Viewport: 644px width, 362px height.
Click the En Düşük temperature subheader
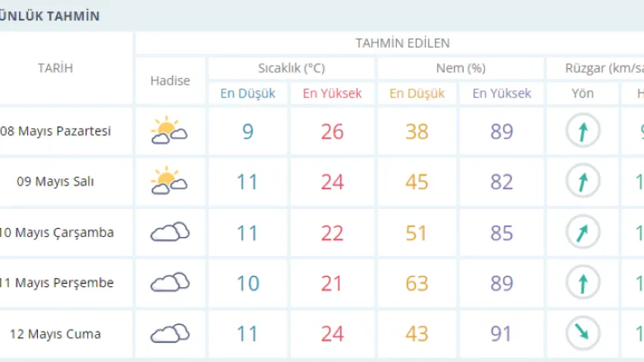click(x=248, y=94)
